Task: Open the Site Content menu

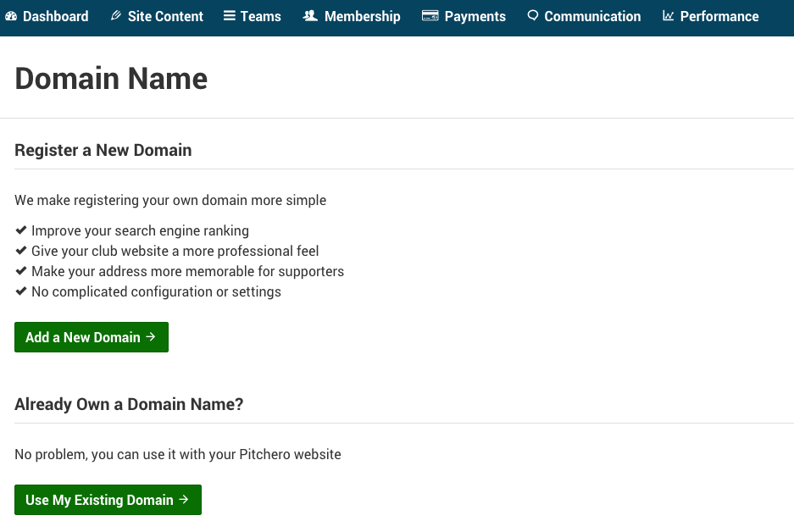Action: [x=157, y=16]
